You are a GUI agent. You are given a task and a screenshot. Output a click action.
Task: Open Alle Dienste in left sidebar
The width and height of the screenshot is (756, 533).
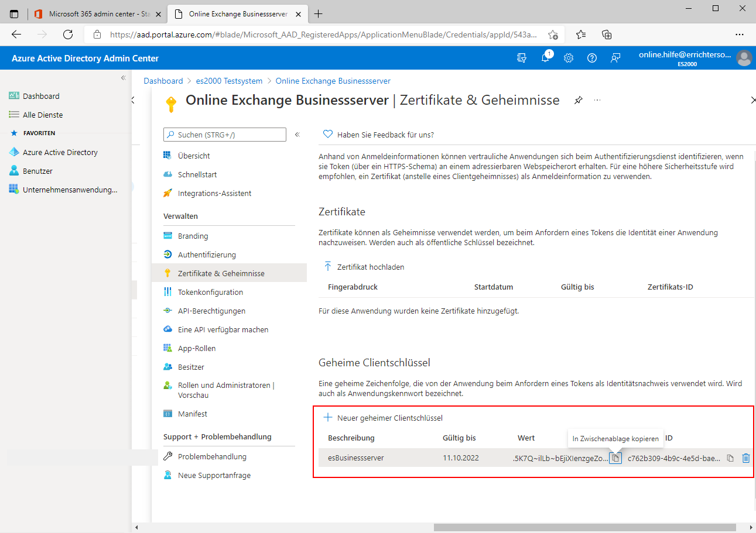(x=43, y=115)
